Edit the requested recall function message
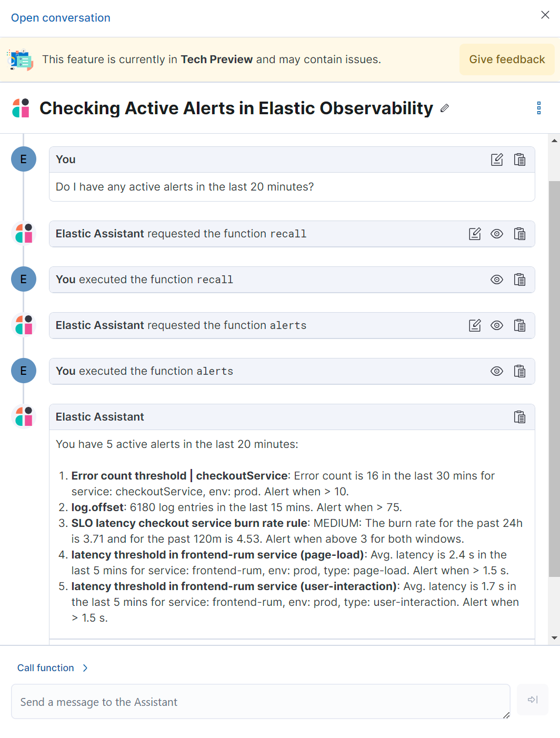The height and width of the screenshot is (738, 560). (475, 234)
